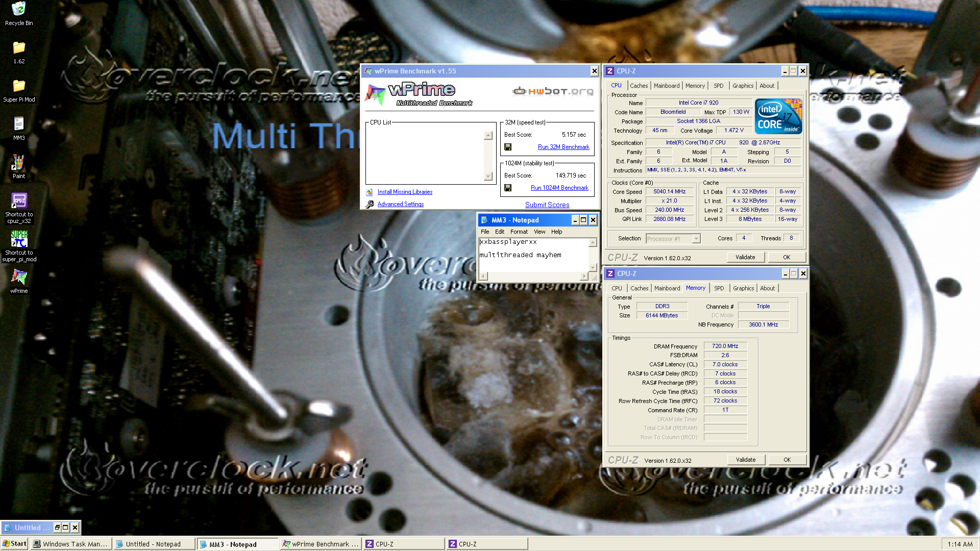Open the Mainboard tab in top CPU-Z

point(667,86)
